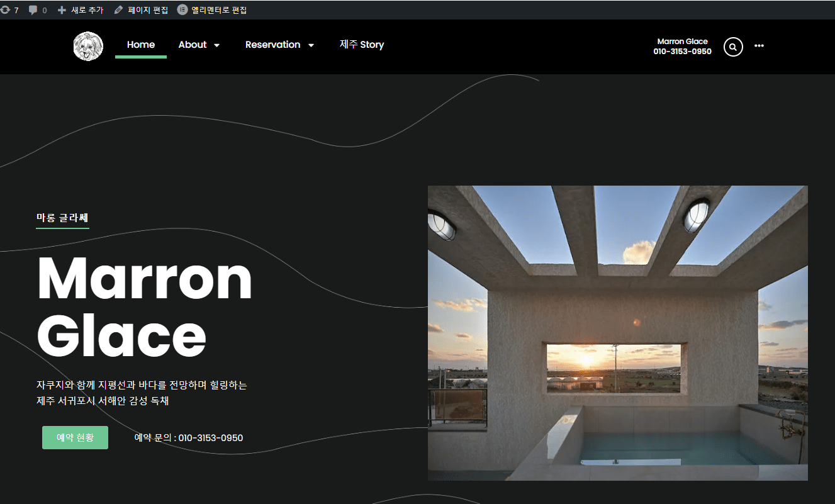Click the header phone number under Marron Glace
Image resolution: width=835 pixels, height=504 pixels.
[x=682, y=52]
